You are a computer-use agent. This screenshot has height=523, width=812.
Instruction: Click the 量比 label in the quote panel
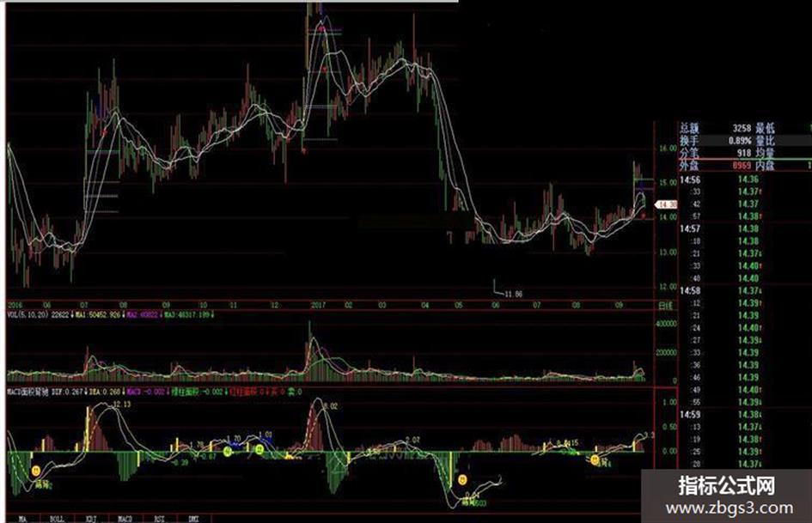tap(765, 140)
